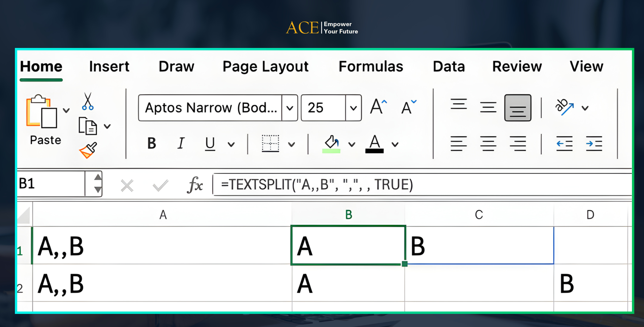The height and width of the screenshot is (327, 644).
Task: Expand the font size dropdown
Action: tap(353, 108)
